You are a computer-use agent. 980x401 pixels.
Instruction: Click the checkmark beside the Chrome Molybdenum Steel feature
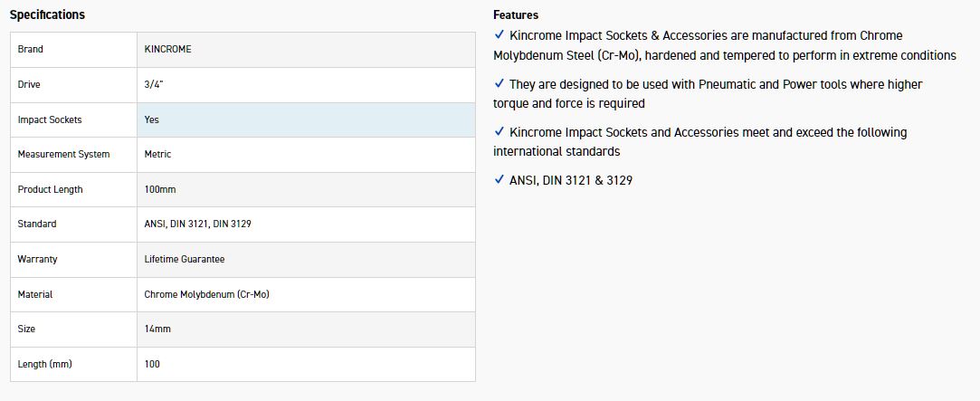pyautogui.click(x=500, y=34)
